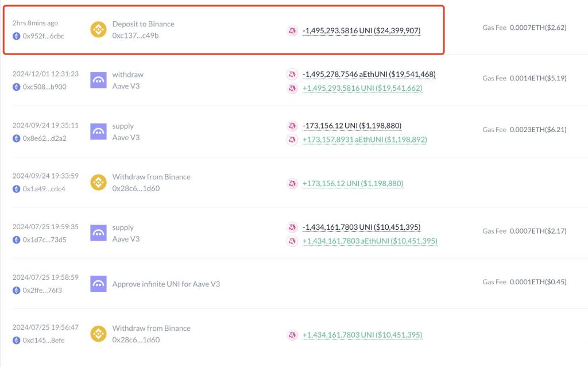This screenshot has height=367, width=588.
Task: Open the +173,157.8931 aEthUNI amount link
Action: [x=365, y=140]
